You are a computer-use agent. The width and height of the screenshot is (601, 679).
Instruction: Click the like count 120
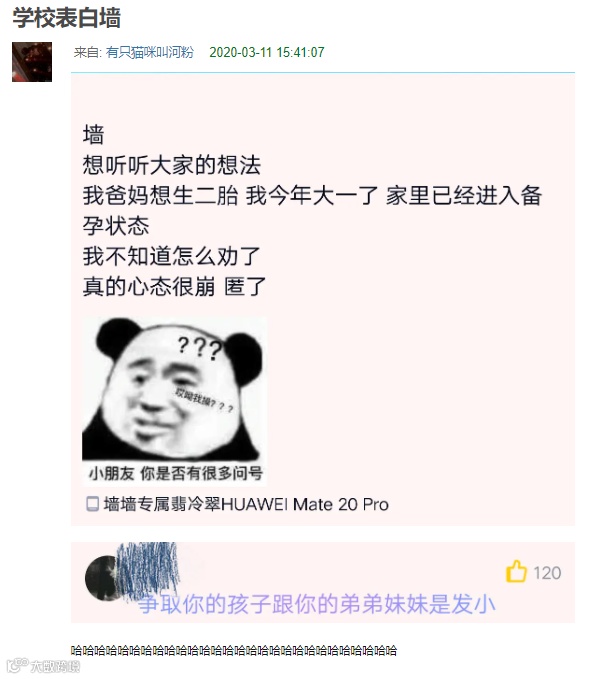point(547,573)
